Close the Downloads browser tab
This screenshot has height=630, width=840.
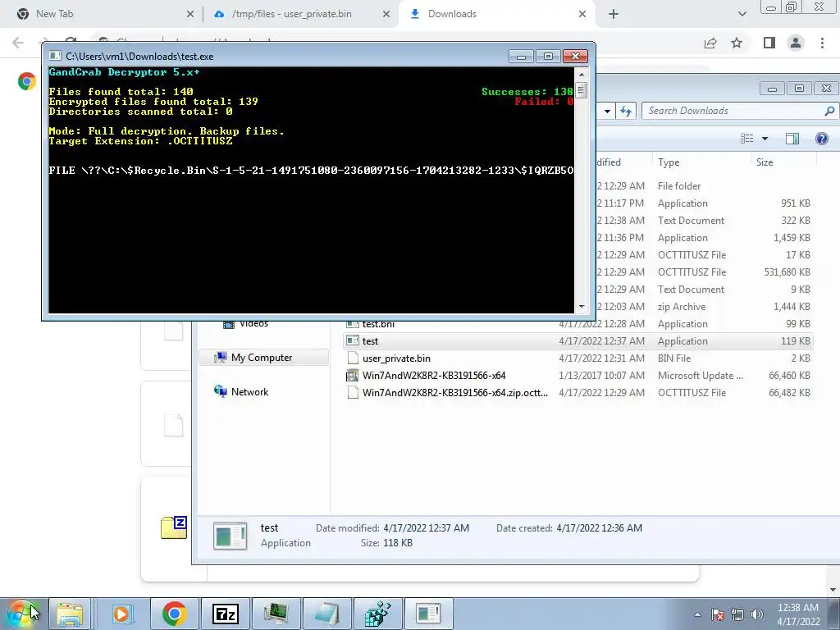(x=582, y=15)
